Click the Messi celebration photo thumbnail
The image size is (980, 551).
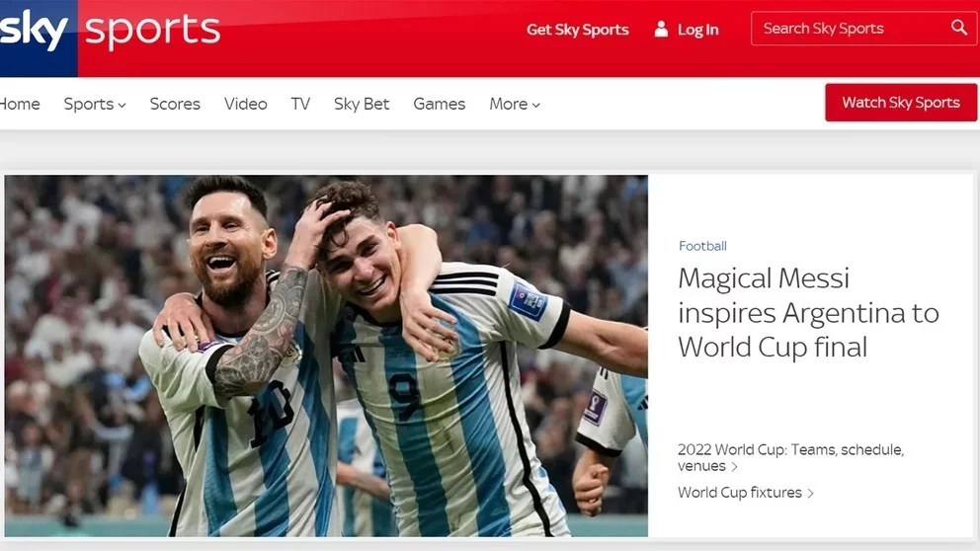coord(326,355)
